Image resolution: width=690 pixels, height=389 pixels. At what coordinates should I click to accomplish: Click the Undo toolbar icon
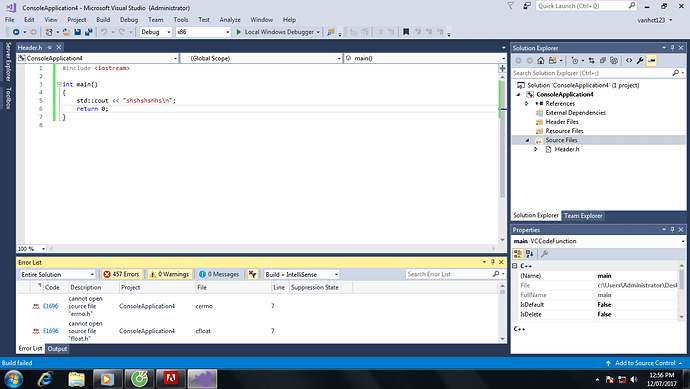pos(104,32)
